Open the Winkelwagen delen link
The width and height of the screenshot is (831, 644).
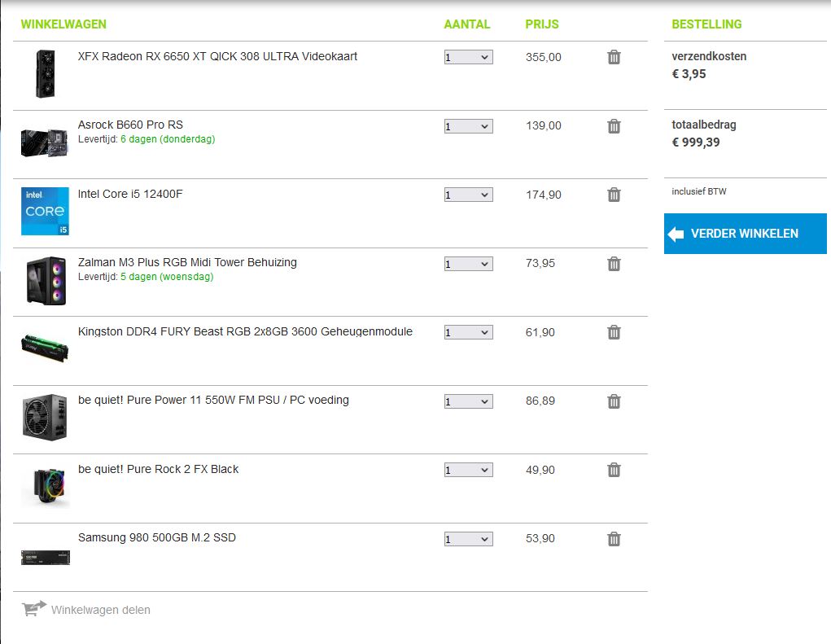point(101,610)
